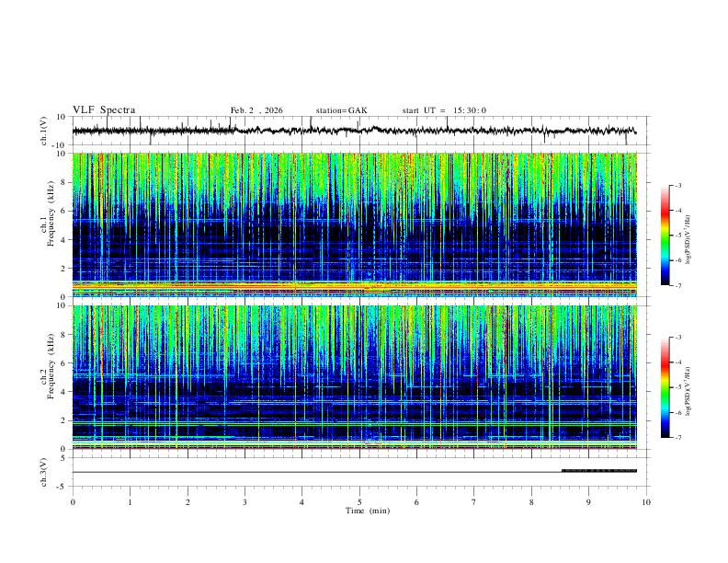
Task: Click the time axis tick label "5"
Action: coord(359,502)
